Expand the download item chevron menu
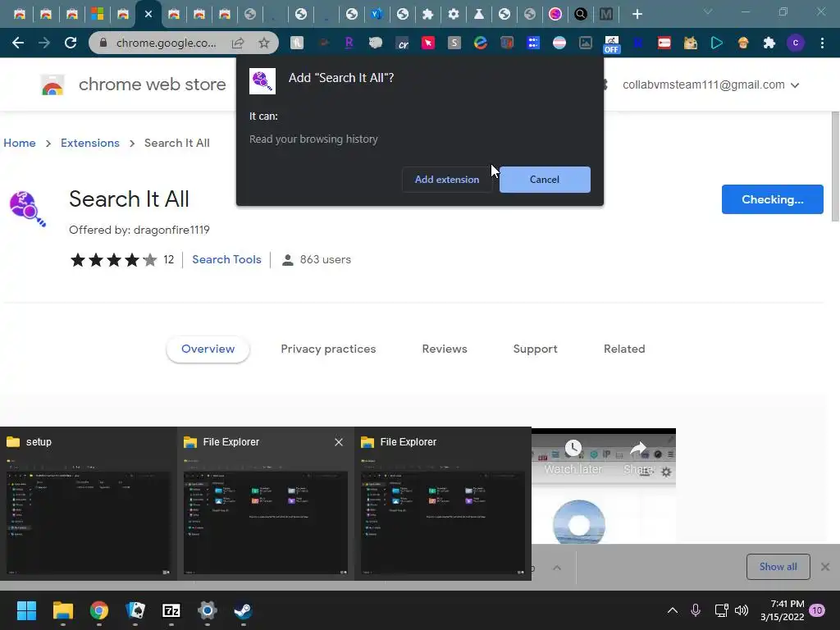840x630 pixels. click(x=557, y=568)
